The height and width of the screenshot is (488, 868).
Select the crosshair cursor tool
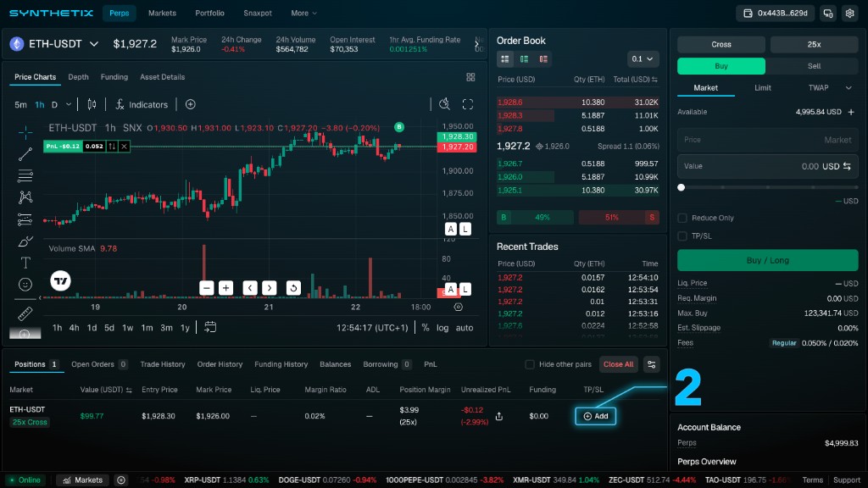tap(25, 132)
